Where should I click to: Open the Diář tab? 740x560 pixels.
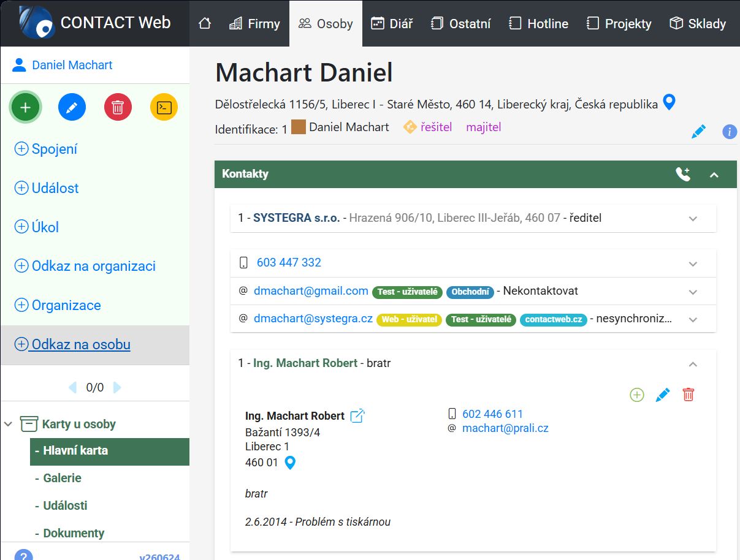point(392,23)
